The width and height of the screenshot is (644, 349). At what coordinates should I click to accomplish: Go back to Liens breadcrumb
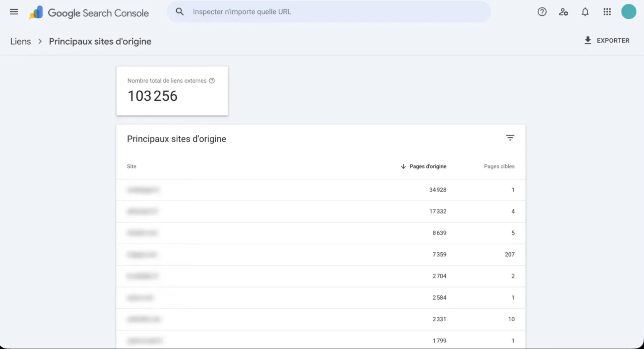[x=21, y=42]
